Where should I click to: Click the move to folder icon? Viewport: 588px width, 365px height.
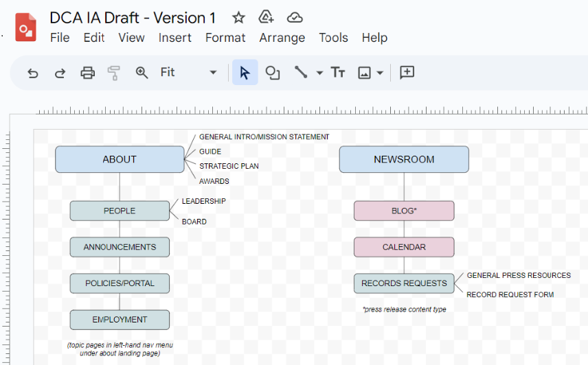click(266, 18)
